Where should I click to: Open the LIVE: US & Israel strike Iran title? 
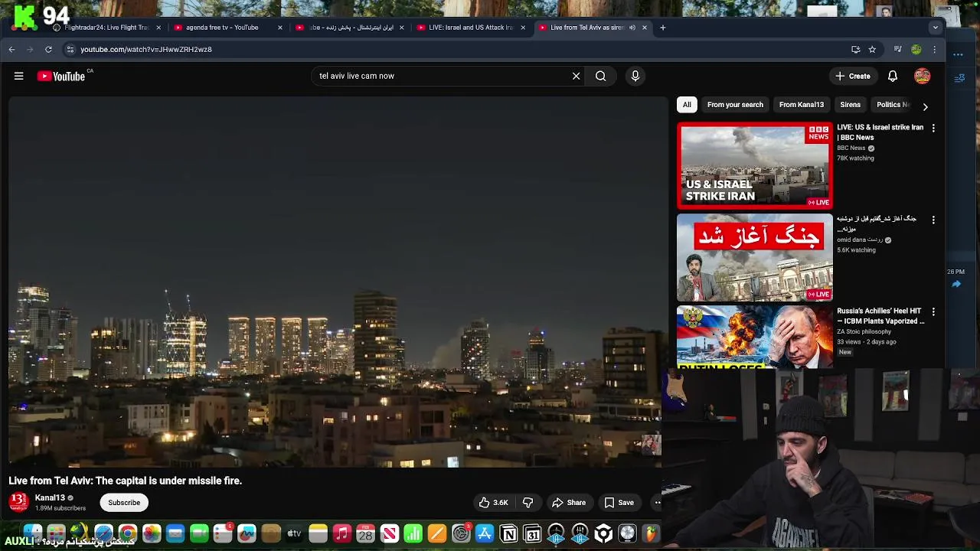[x=880, y=132]
